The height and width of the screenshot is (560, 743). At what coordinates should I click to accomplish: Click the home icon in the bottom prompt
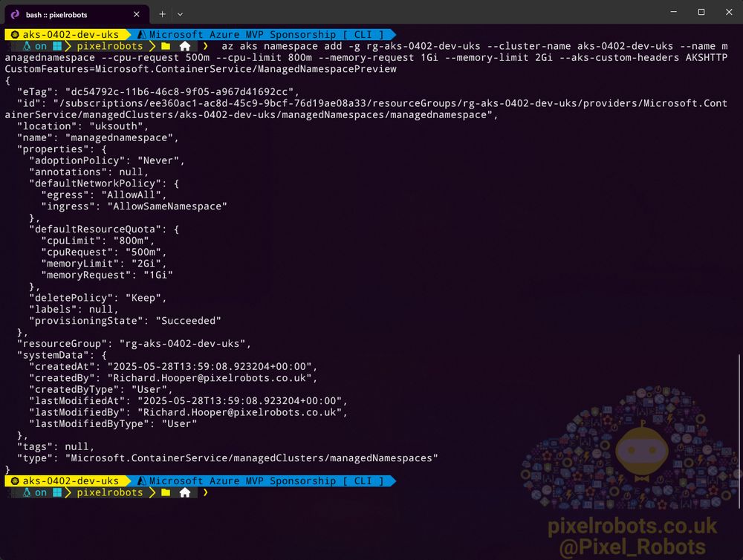coord(185,492)
